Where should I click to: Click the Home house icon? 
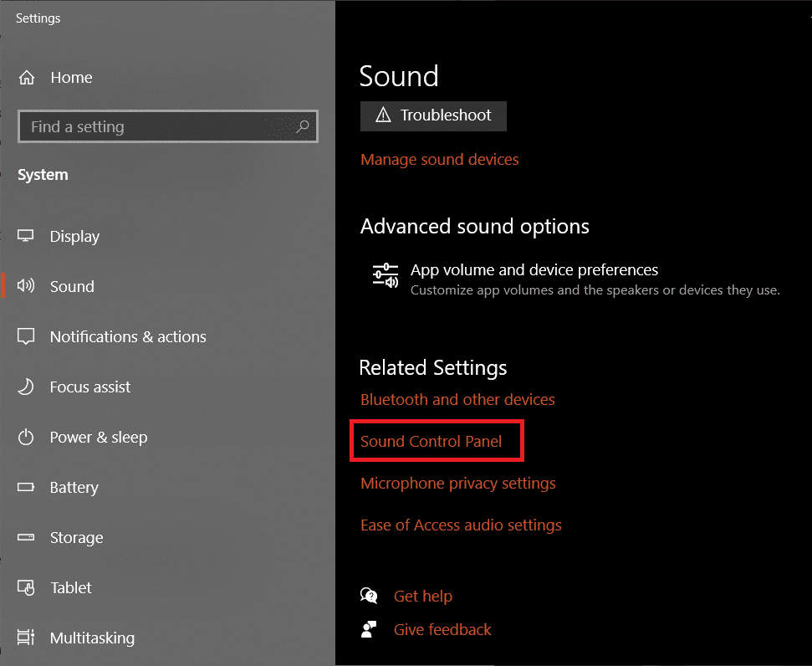point(28,77)
